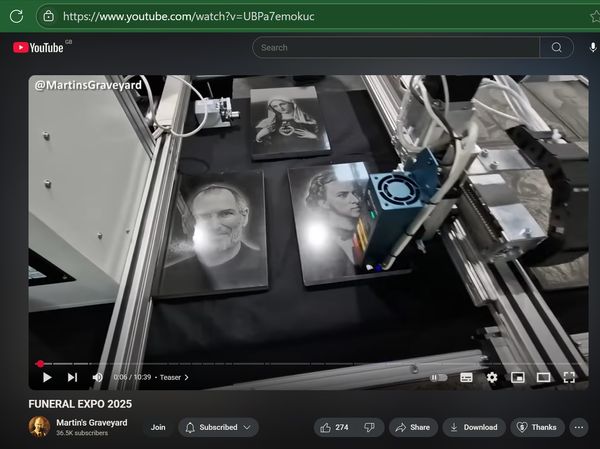Toggle subtitles/closed captions
This screenshot has width=600, height=449.
pyautogui.click(x=466, y=377)
